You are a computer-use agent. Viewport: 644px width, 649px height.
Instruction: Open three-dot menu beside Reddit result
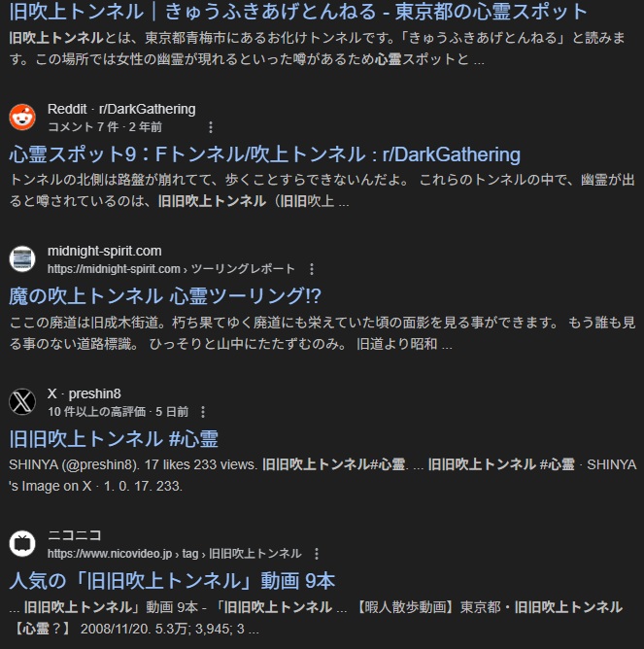coord(211,127)
